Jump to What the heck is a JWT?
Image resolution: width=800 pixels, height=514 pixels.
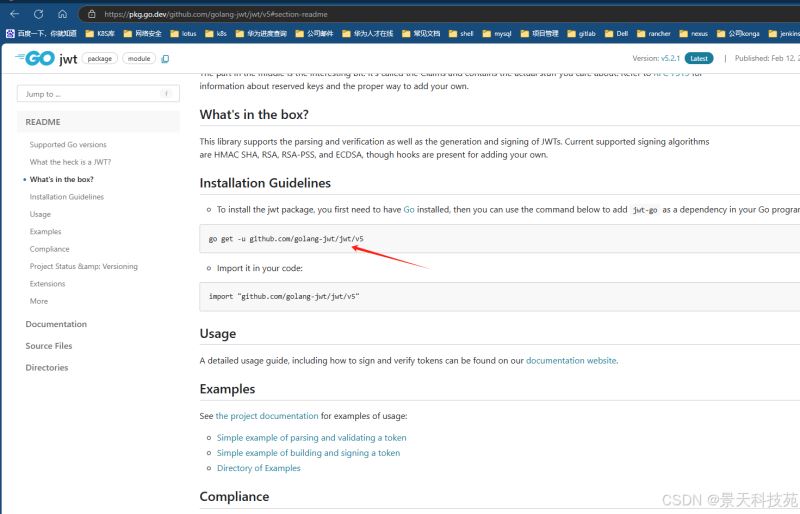(x=70, y=162)
